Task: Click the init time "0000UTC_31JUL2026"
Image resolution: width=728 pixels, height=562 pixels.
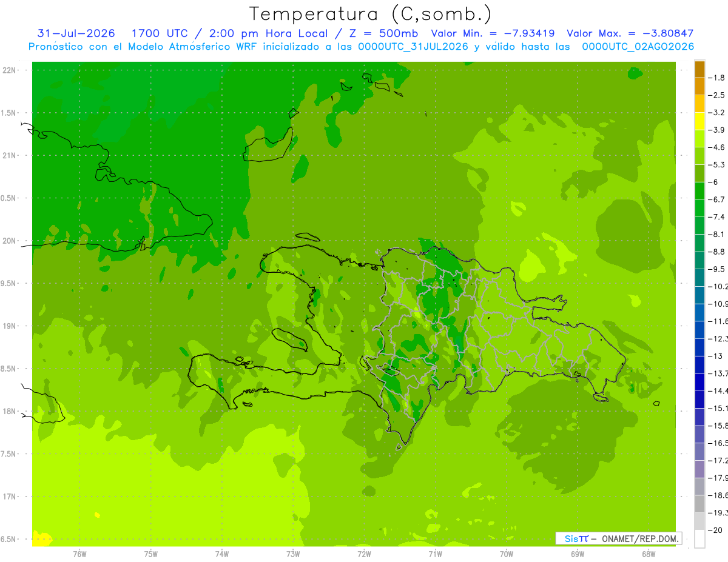Action: pos(413,47)
